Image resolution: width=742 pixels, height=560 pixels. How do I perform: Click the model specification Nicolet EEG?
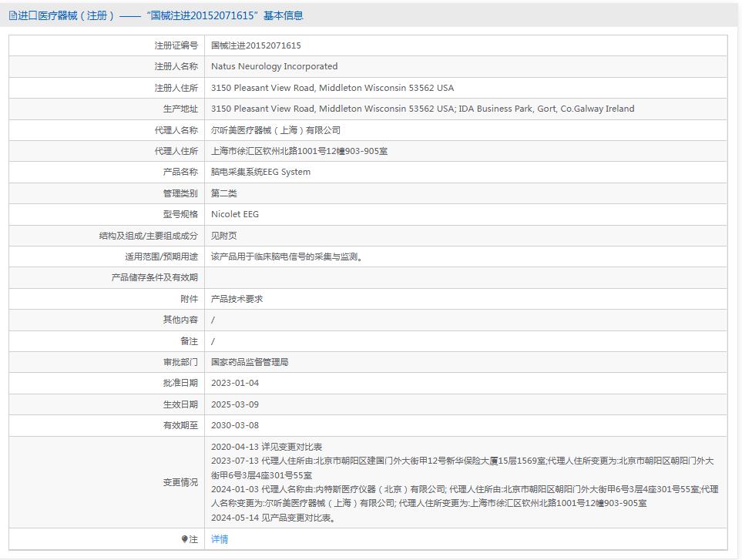237,214
